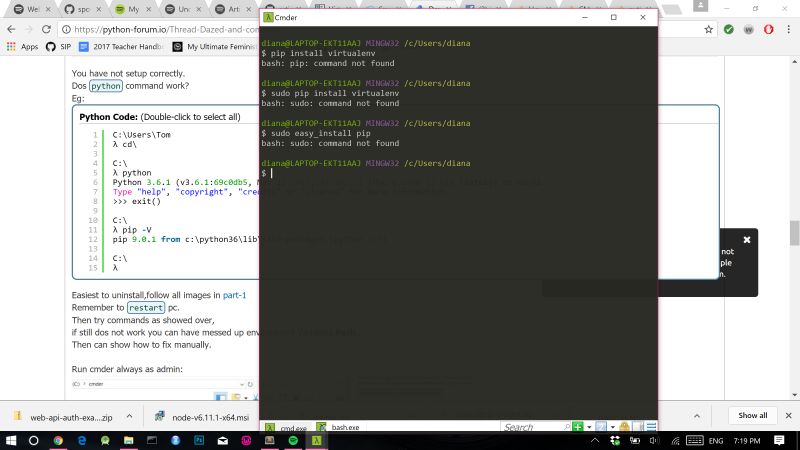The image size is (800, 450).
Task: Open Wi-Fi network settings in tray
Action: [x=675, y=440]
